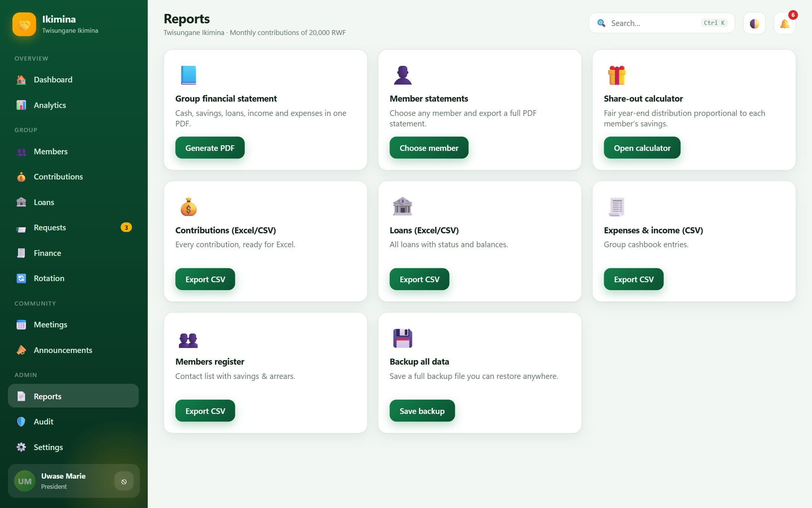812x508 pixels.
Task: Open the Rotation page
Action: pyautogui.click(x=73, y=278)
